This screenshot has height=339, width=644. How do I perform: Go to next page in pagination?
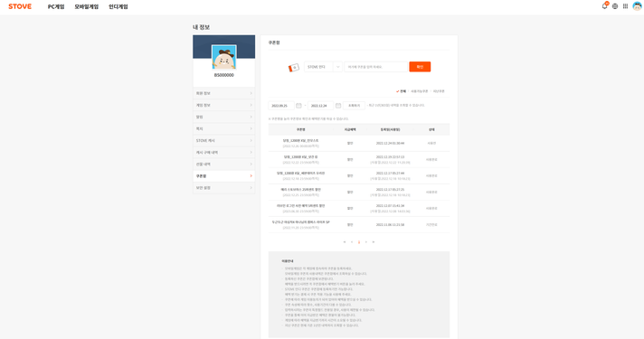366,241
